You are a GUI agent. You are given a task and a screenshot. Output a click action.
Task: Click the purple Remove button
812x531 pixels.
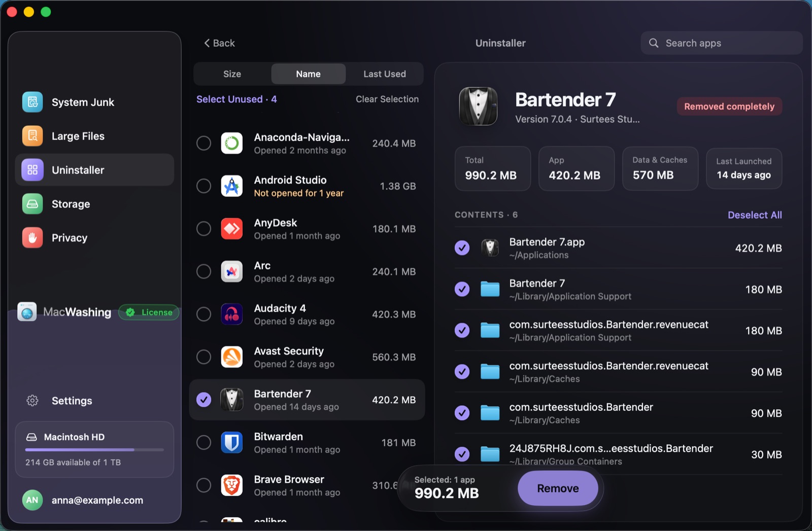pos(558,488)
